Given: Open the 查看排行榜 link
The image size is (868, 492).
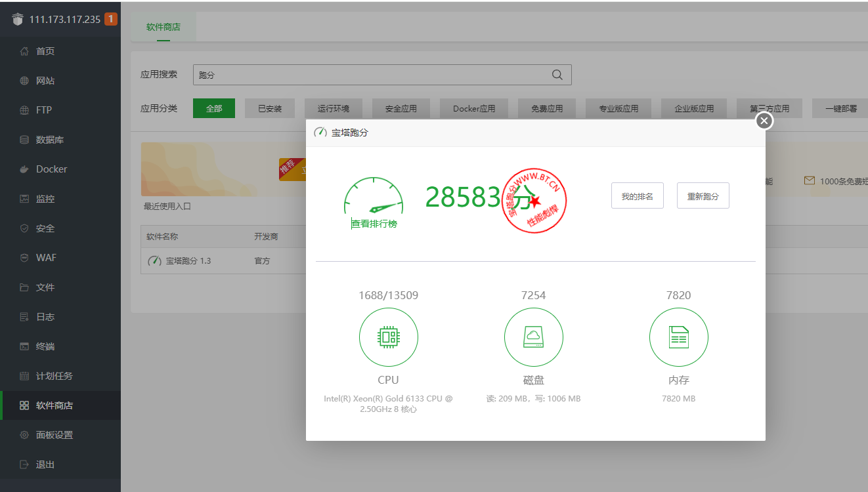Looking at the screenshot, I should pyautogui.click(x=374, y=224).
